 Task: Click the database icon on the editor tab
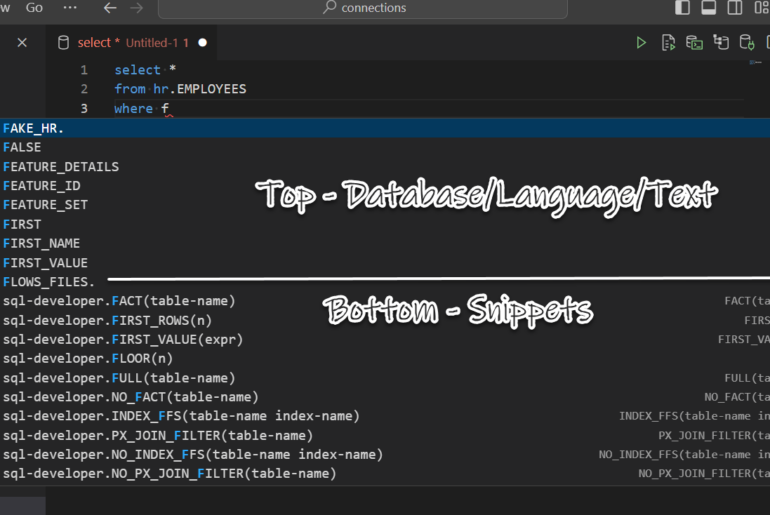click(63, 43)
